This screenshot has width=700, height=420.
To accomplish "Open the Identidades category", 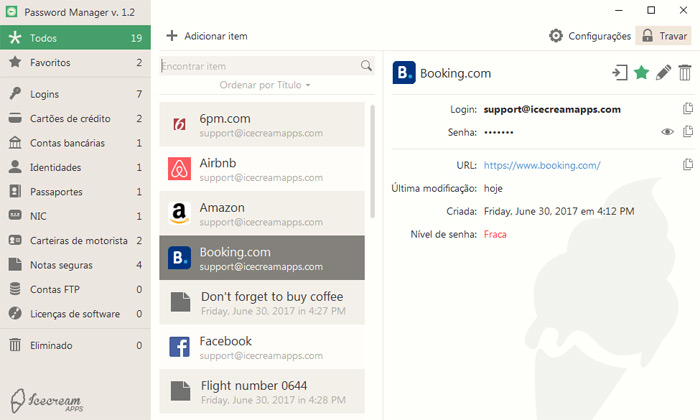I will pyautogui.click(x=75, y=167).
